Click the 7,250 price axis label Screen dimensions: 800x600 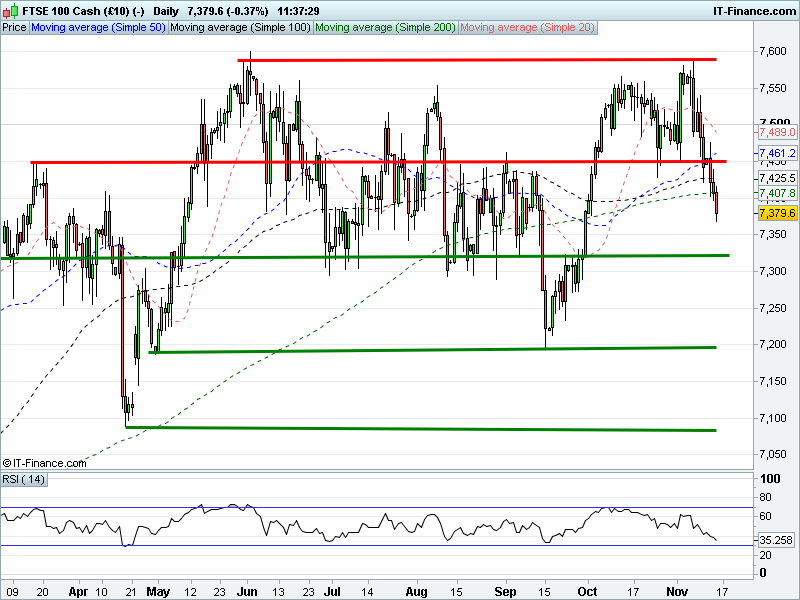[x=773, y=308]
